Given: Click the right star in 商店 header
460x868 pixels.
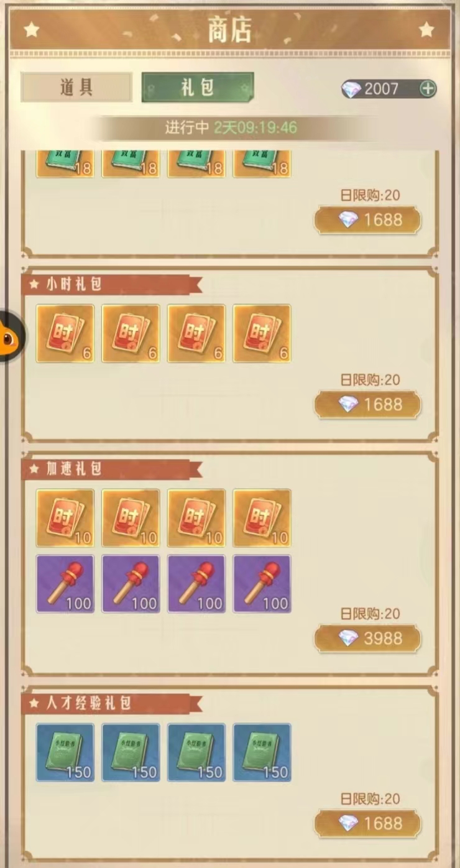Looking at the screenshot, I should [x=426, y=29].
